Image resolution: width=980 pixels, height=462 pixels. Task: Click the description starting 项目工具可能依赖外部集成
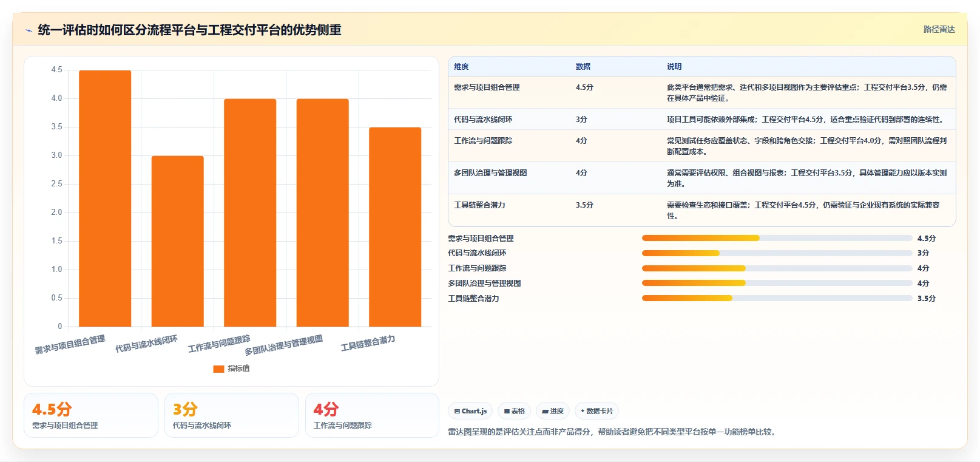tap(805, 120)
